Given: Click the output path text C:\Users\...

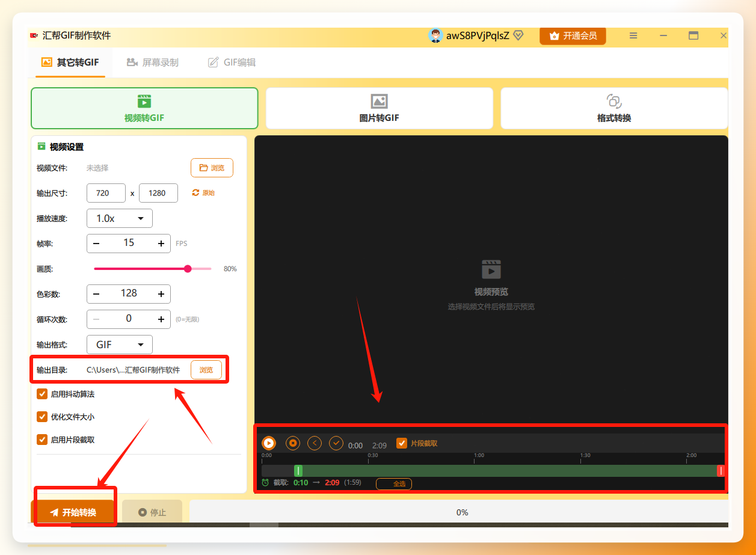Looking at the screenshot, I should coord(134,370).
